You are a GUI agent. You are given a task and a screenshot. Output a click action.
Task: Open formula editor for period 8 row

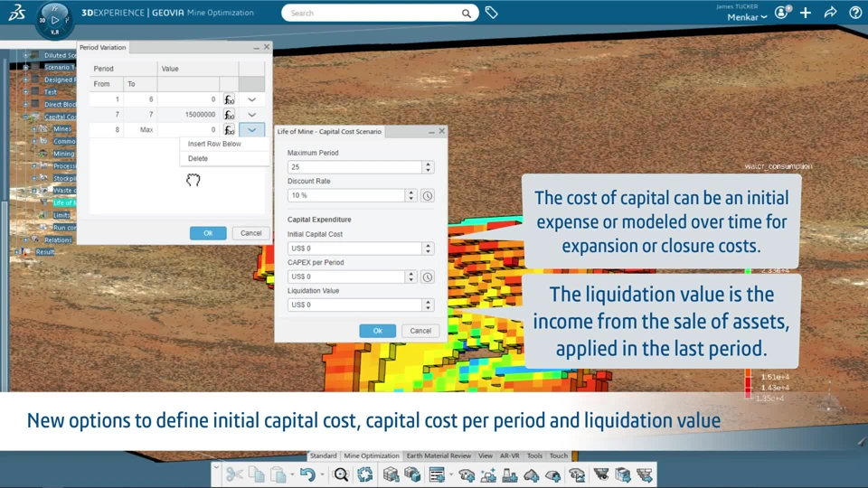[229, 130]
